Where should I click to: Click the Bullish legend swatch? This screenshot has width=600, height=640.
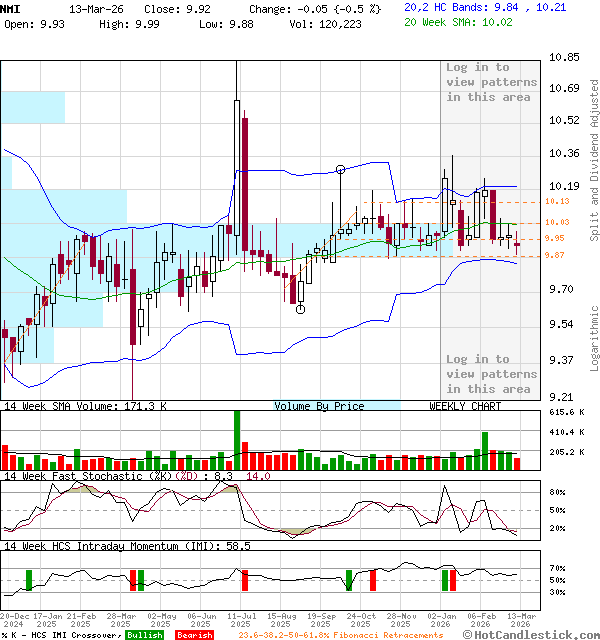tap(146, 634)
